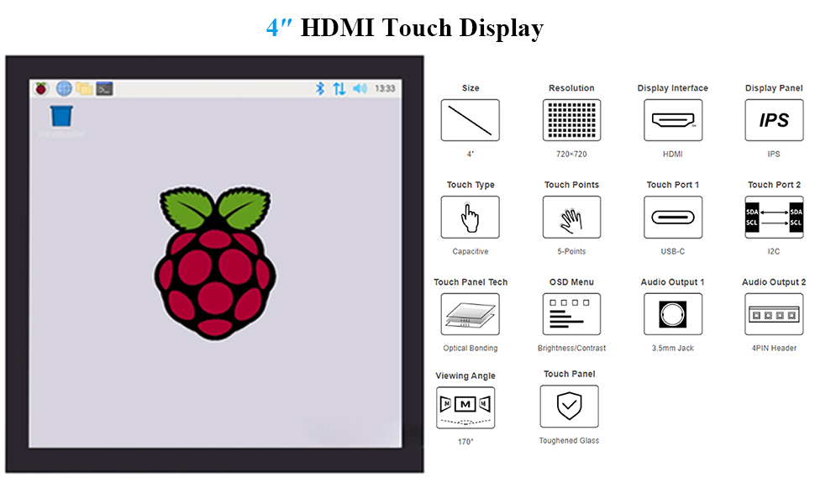Open the network up-down arrows icon
The image size is (815, 504).
(339, 89)
